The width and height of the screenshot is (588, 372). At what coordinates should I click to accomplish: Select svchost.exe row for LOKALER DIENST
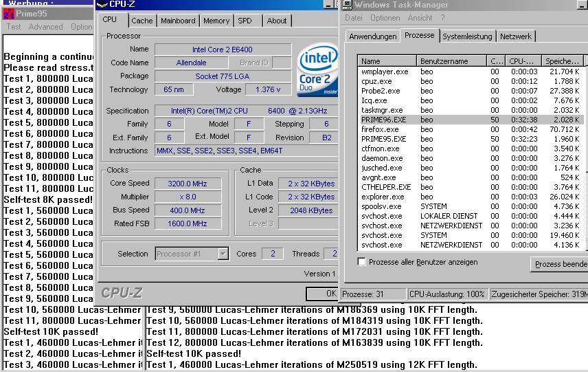click(x=471, y=216)
